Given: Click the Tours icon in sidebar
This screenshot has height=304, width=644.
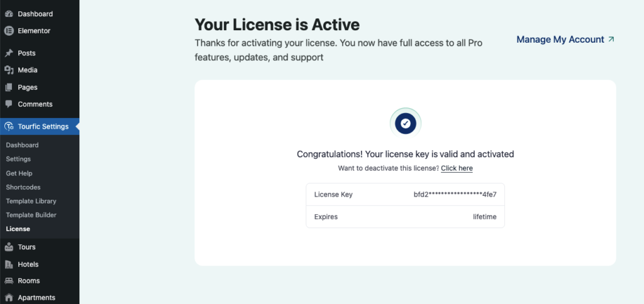Looking at the screenshot, I should pos(9,247).
